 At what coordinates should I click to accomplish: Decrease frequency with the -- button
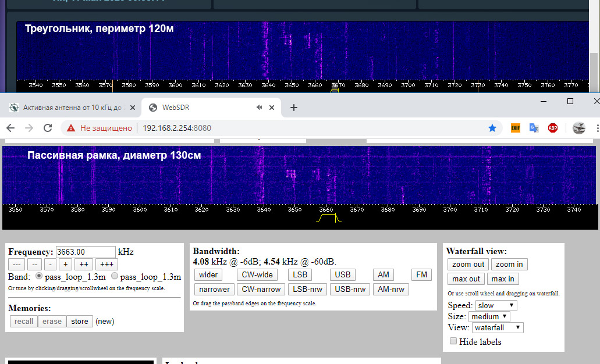34,264
